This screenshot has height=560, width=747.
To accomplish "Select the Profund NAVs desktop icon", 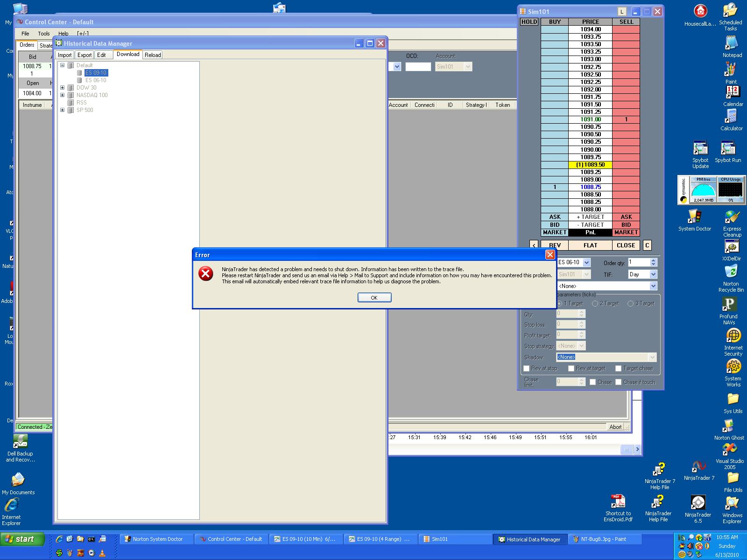I will (728, 311).
